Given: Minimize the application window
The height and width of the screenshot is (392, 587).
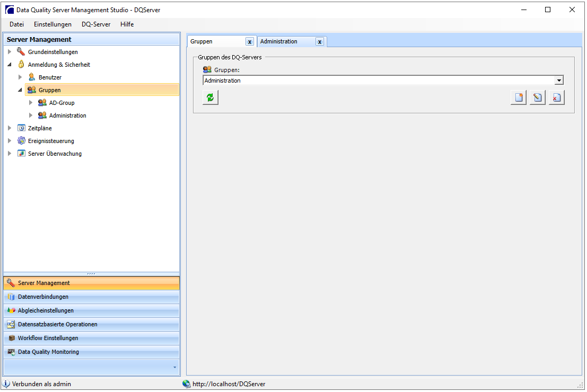Looking at the screenshot, I should tap(524, 10).
